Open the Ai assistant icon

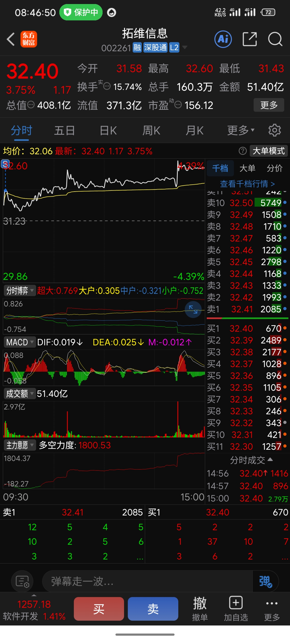(x=223, y=39)
